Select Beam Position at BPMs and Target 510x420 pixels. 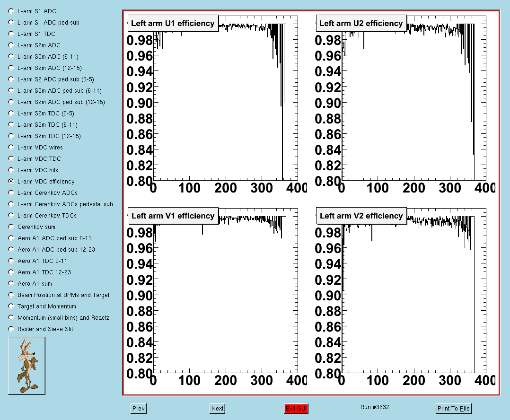[x=11, y=295]
